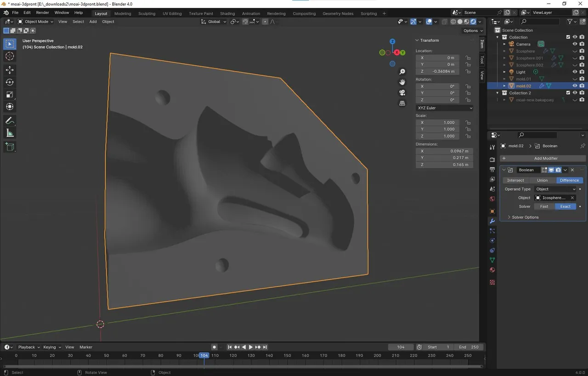
Task: Hide mold.02 using its eye icon
Action: pyautogui.click(x=575, y=85)
